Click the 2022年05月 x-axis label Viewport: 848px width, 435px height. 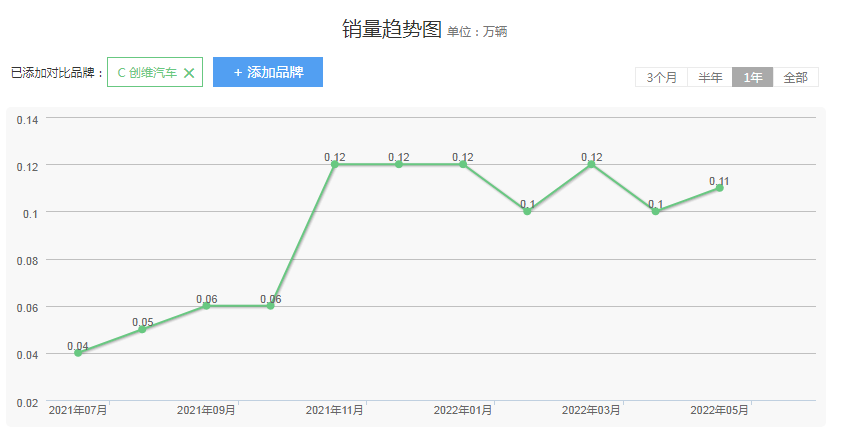click(x=719, y=410)
